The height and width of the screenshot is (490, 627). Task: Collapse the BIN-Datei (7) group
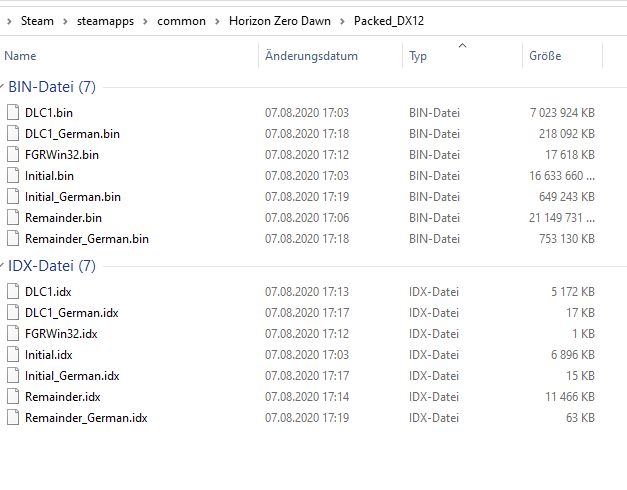click(x=2, y=86)
